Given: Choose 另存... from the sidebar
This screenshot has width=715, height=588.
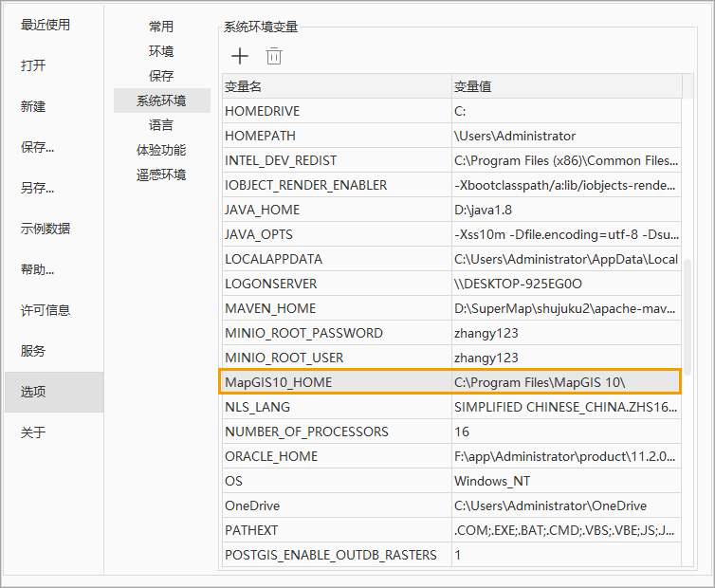Looking at the screenshot, I should pos(38,188).
